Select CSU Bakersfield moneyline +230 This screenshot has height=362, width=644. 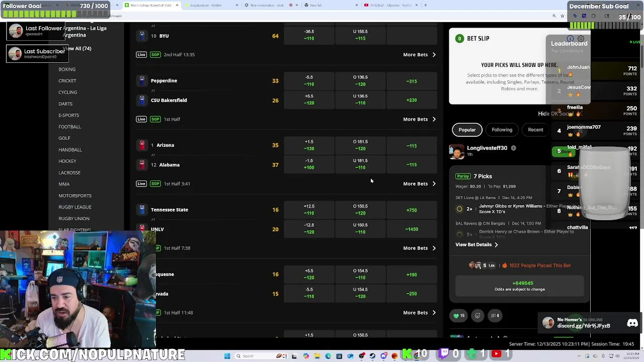coord(412,100)
